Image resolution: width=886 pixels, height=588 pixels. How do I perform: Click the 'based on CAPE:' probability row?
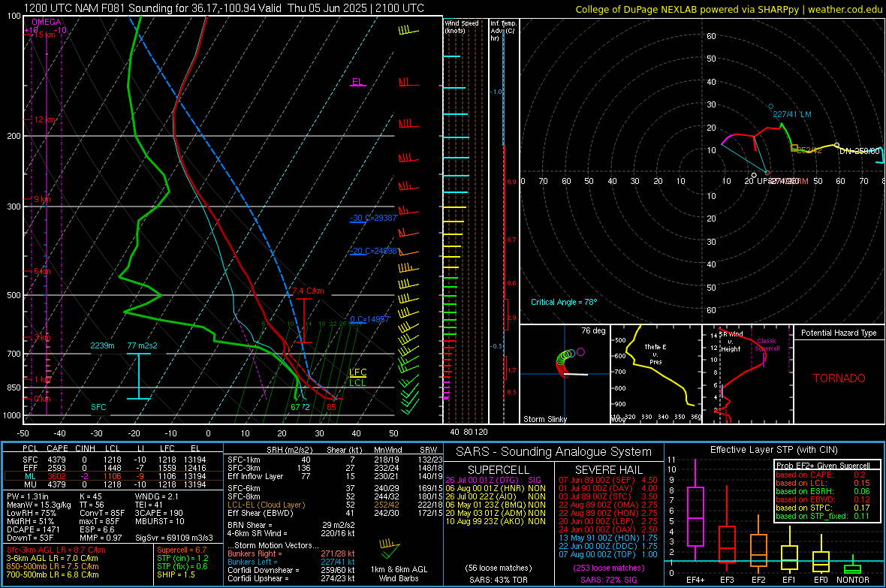pos(821,475)
